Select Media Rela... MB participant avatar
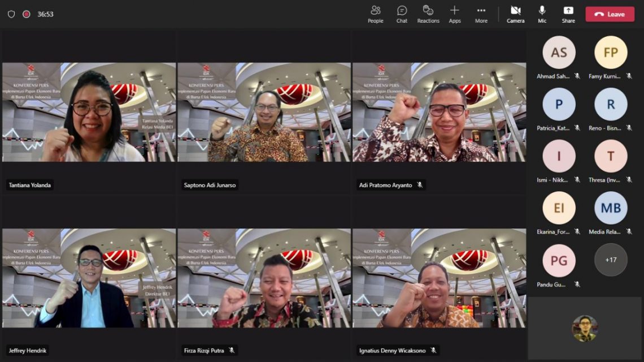 coord(611,208)
